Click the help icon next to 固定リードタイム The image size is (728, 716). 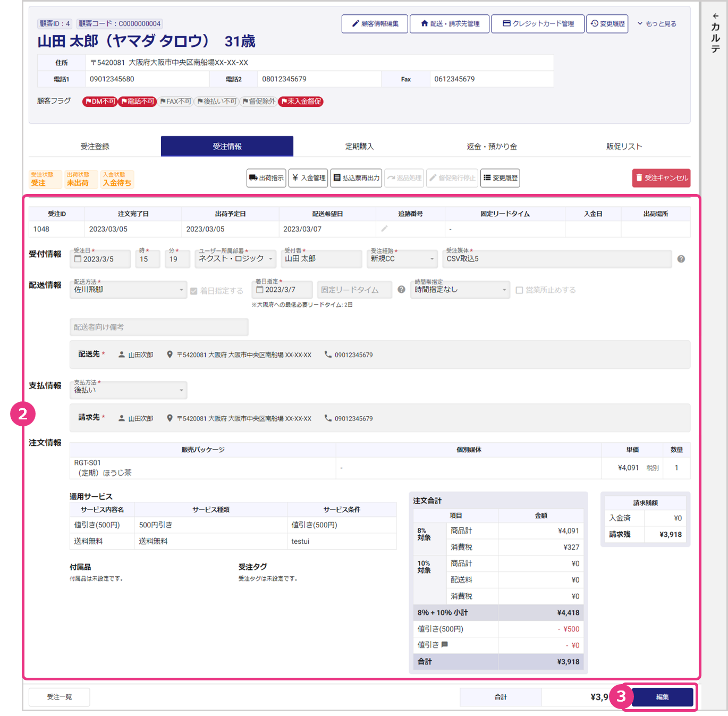pyautogui.click(x=401, y=290)
